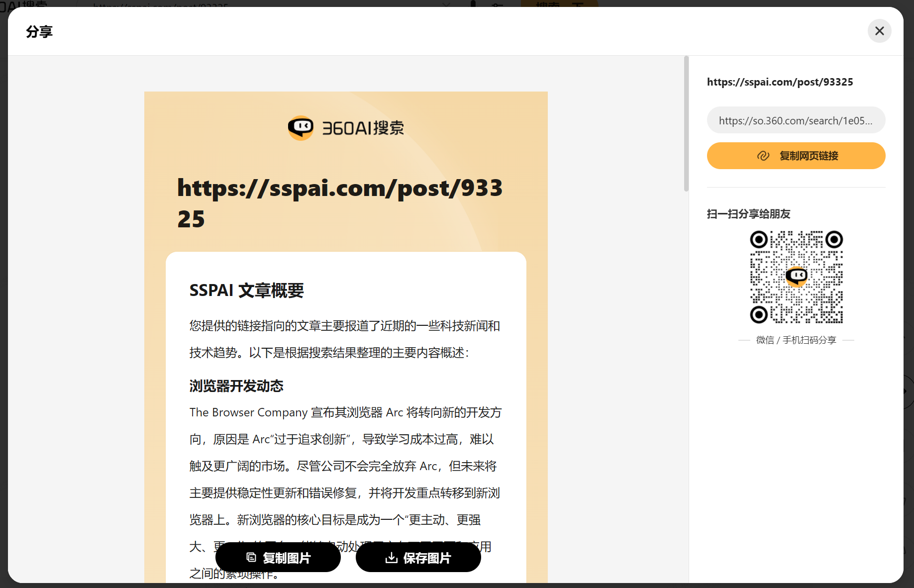This screenshot has height=588, width=914.
Task: Close the 分享 share dialog
Action: (879, 31)
